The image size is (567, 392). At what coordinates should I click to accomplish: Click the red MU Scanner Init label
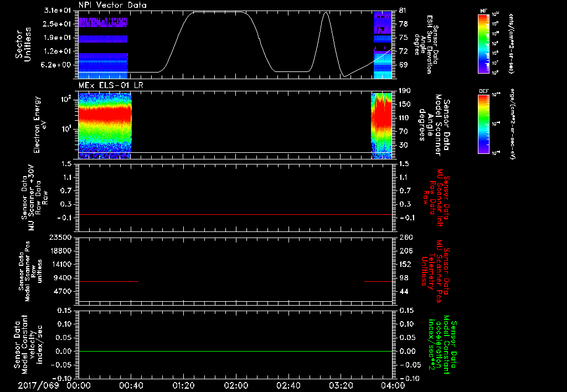point(436,198)
